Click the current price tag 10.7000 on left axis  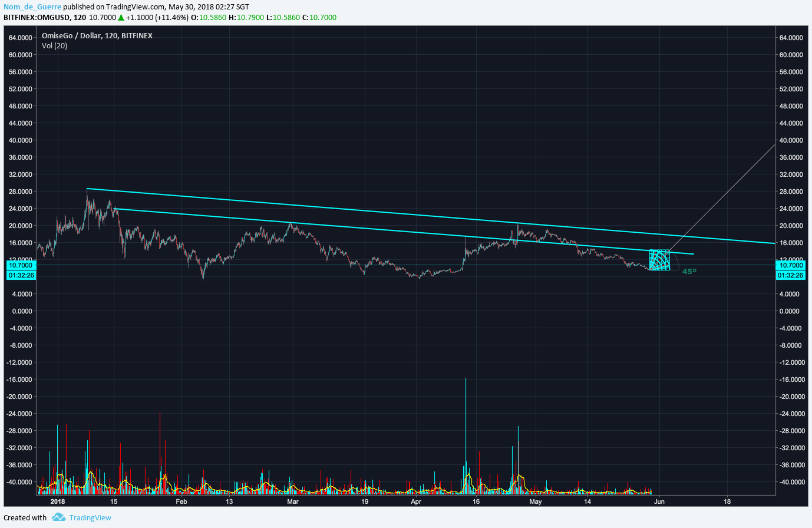click(x=21, y=266)
